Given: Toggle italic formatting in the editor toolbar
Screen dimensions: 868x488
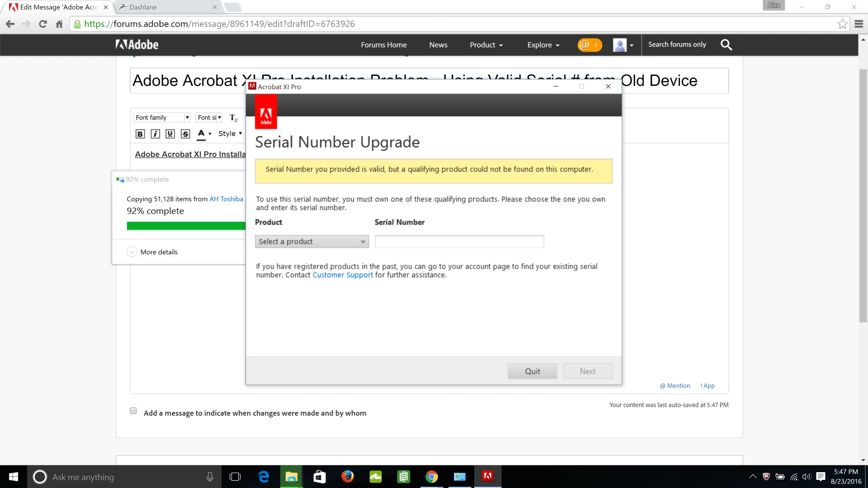Looking at the screenshot, I should (x=155, y=134).
